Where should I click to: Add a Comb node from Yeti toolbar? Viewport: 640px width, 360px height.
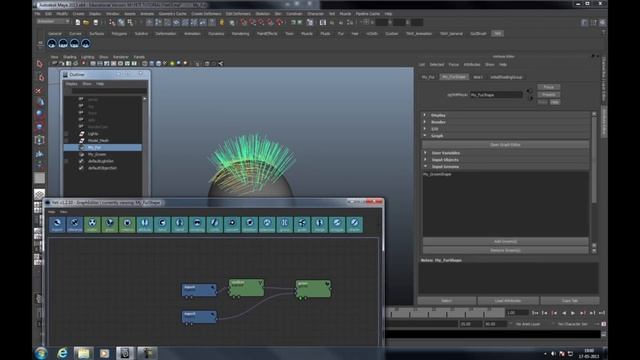click(x=215, y=224)
